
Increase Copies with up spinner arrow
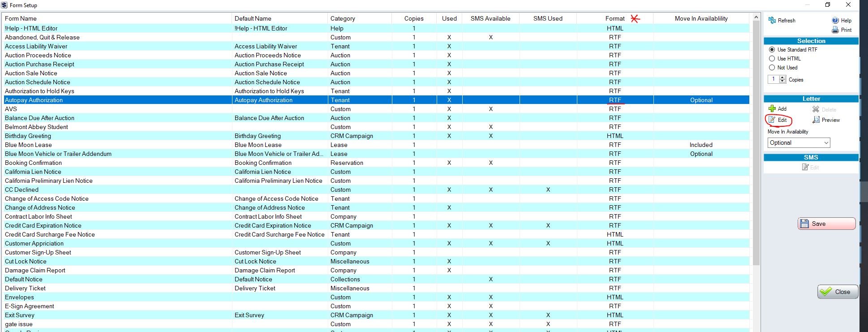(x=782, y=78)
